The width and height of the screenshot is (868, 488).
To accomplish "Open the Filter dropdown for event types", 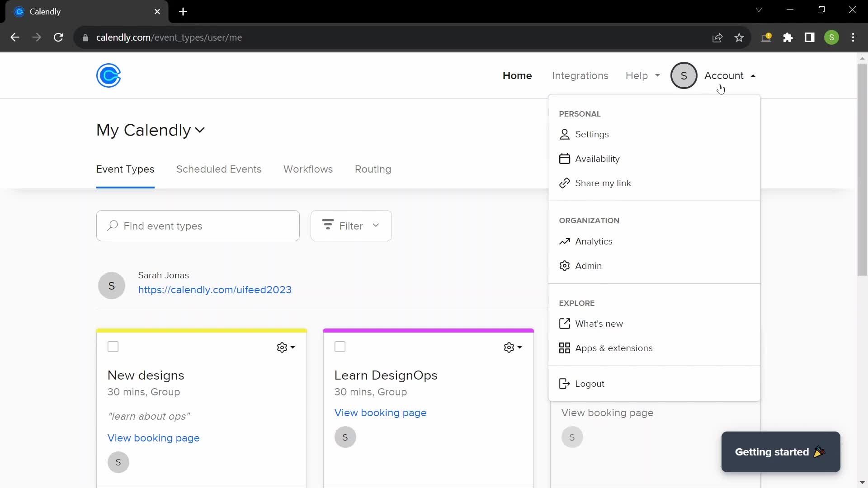I will (x=351, y=225).
